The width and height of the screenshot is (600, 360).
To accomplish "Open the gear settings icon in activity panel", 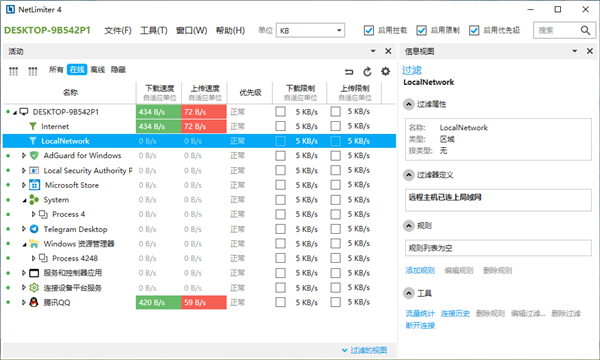I will click(385, 72).
